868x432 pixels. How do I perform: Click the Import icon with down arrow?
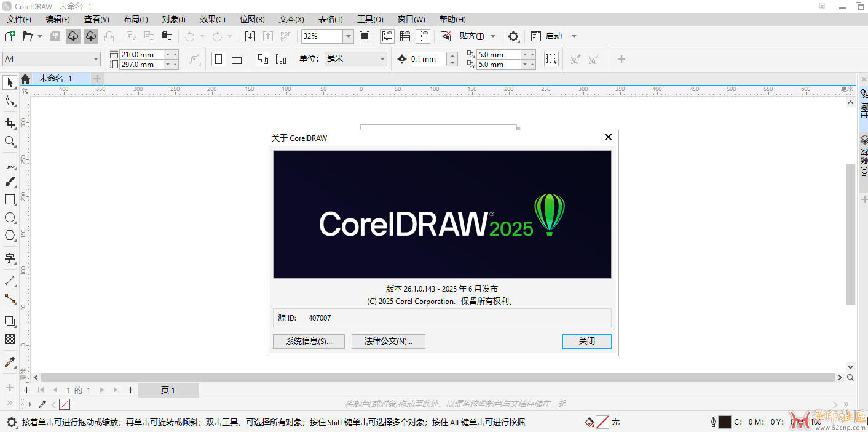250,36
